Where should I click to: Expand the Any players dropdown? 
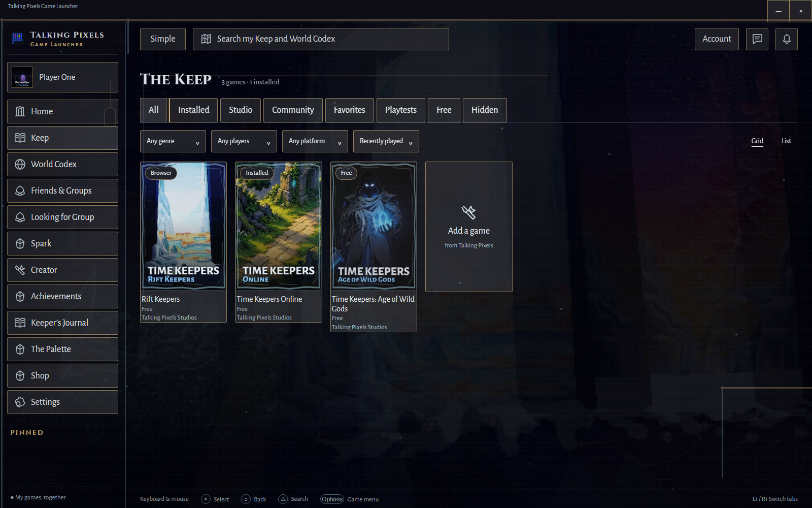(244, 141)
